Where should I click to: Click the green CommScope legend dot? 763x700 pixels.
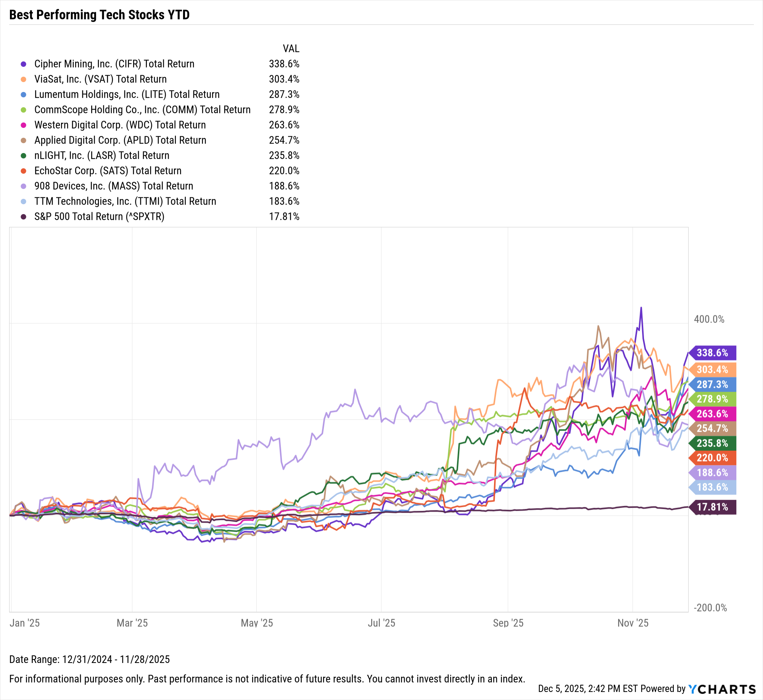click(x=24, y=110)
